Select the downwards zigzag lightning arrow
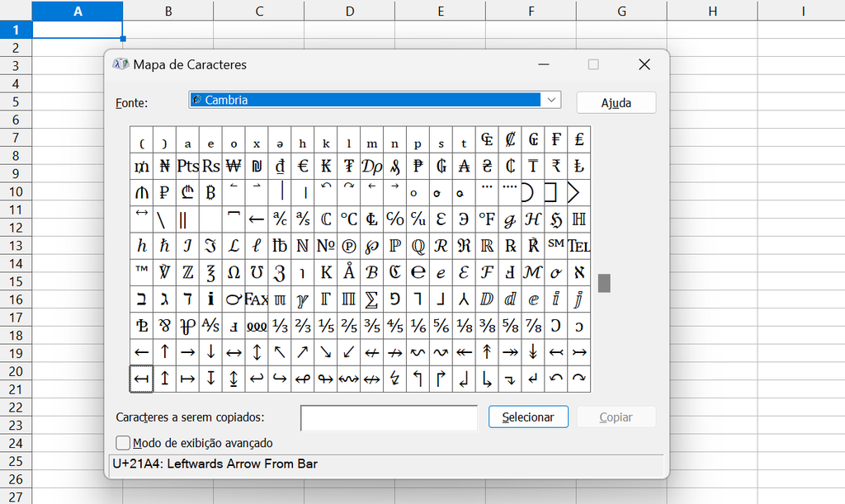 [394, 379]
